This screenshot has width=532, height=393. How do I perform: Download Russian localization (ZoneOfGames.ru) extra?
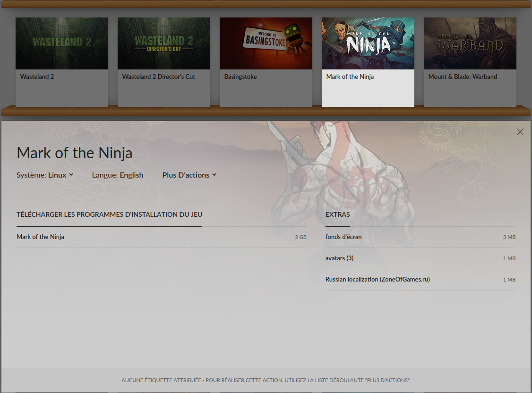420,280
